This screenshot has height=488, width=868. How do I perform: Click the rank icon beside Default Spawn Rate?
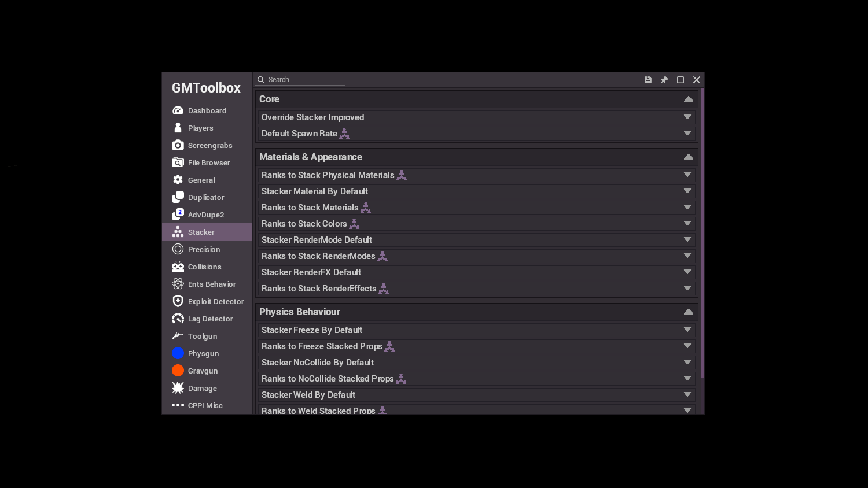344,134
